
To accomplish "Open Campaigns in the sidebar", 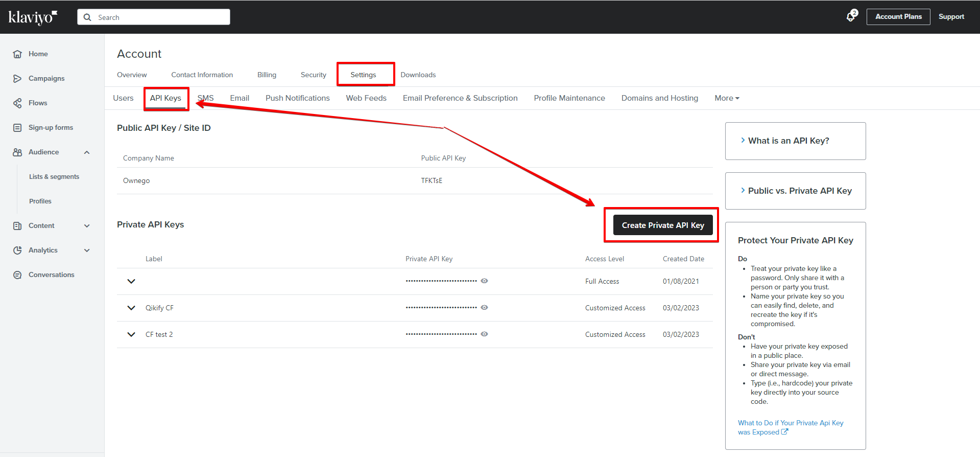I will pos(46,78).
